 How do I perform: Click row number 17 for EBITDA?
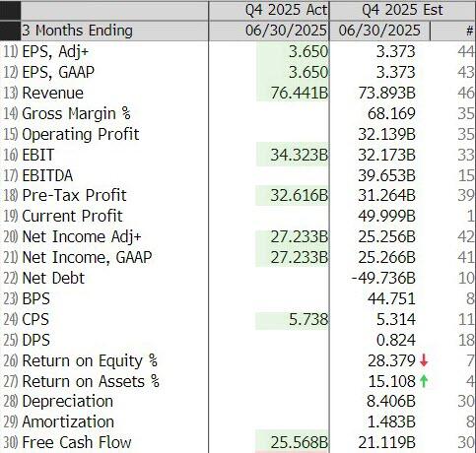11,175
